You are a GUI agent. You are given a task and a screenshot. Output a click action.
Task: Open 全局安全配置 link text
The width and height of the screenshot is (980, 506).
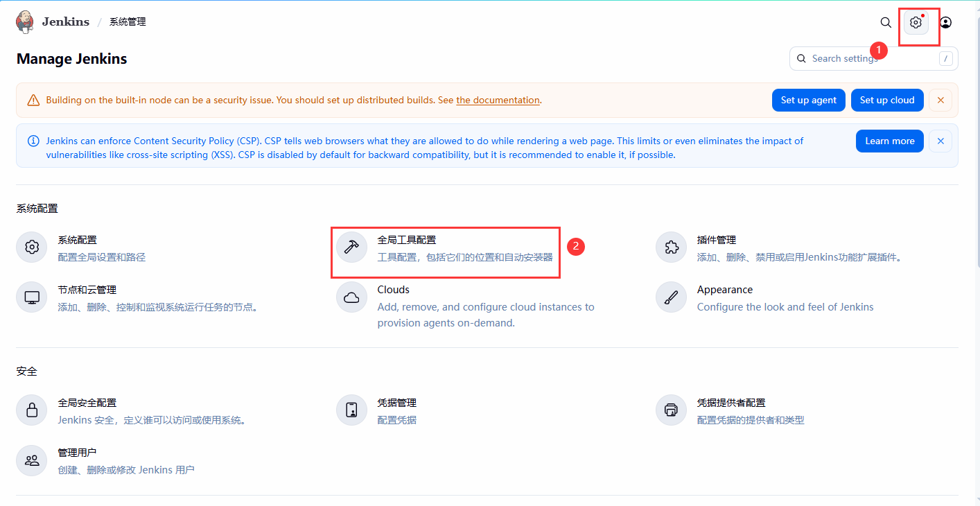(87, 403)
